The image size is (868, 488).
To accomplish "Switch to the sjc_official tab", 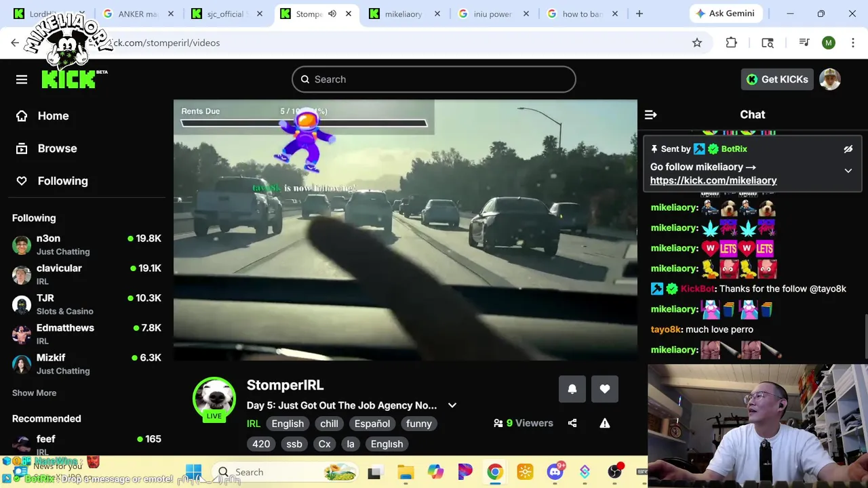I will [226, 14].
